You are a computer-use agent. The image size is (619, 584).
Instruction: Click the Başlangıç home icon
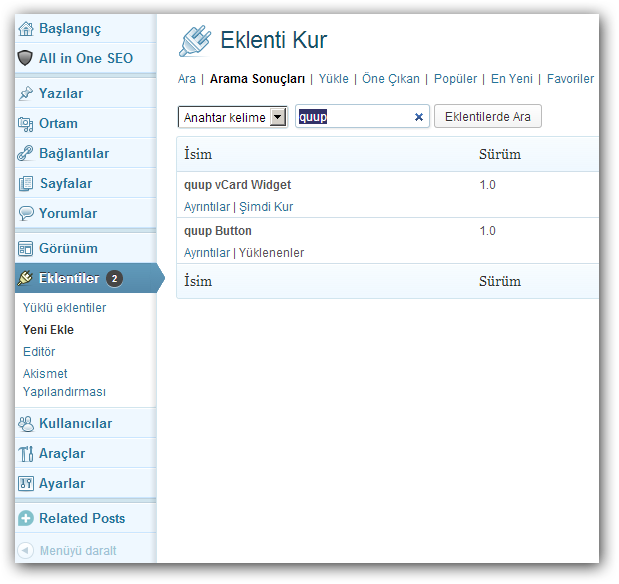click(26, 29)
